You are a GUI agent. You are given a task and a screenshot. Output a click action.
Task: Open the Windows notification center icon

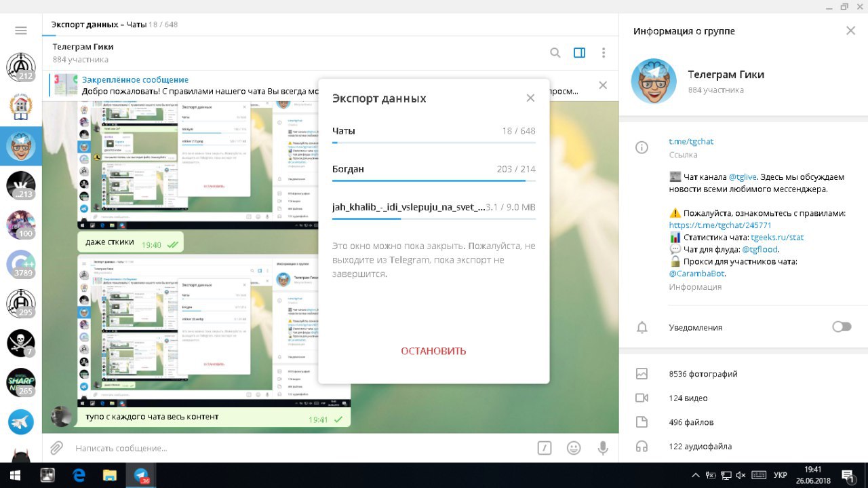(x=848, y=475)
